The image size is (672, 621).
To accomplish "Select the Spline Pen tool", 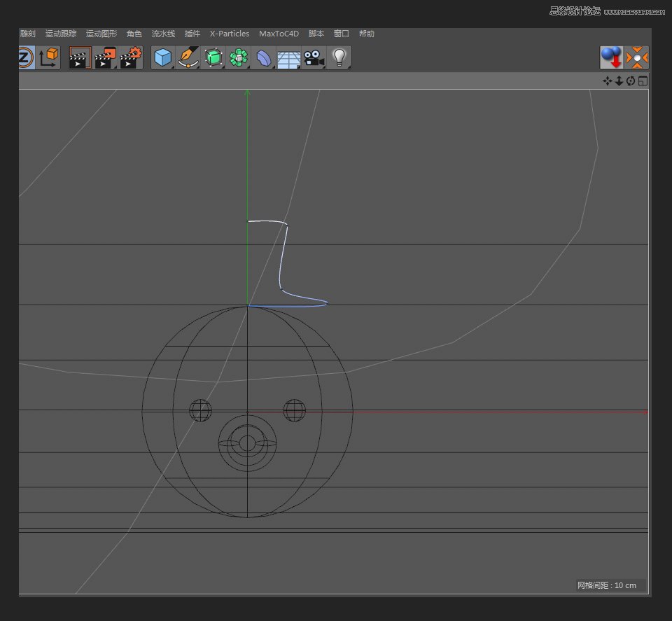I will coord(188,57).
